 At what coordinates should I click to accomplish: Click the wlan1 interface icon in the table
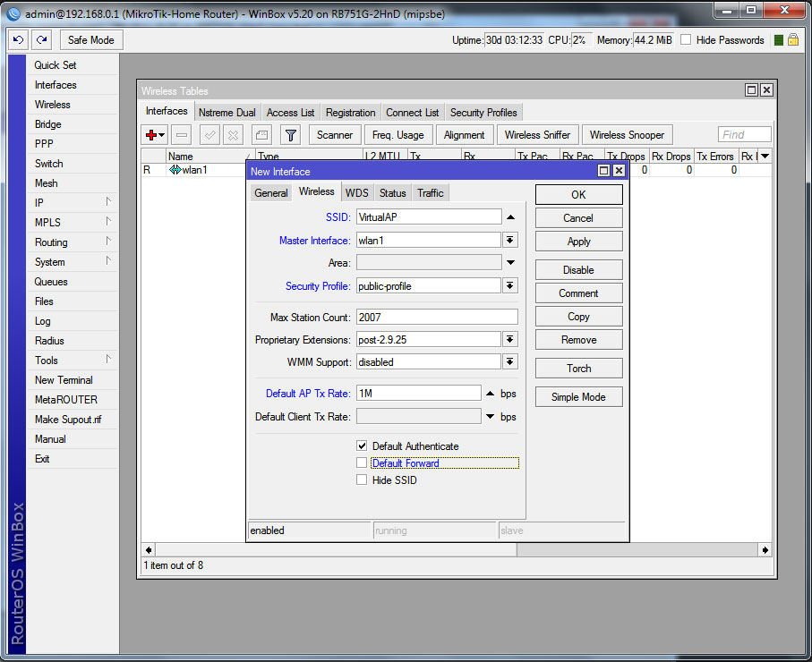tap(175, 170)
